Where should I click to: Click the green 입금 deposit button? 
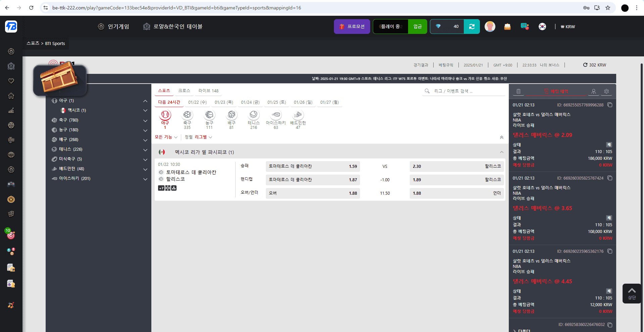417,27
